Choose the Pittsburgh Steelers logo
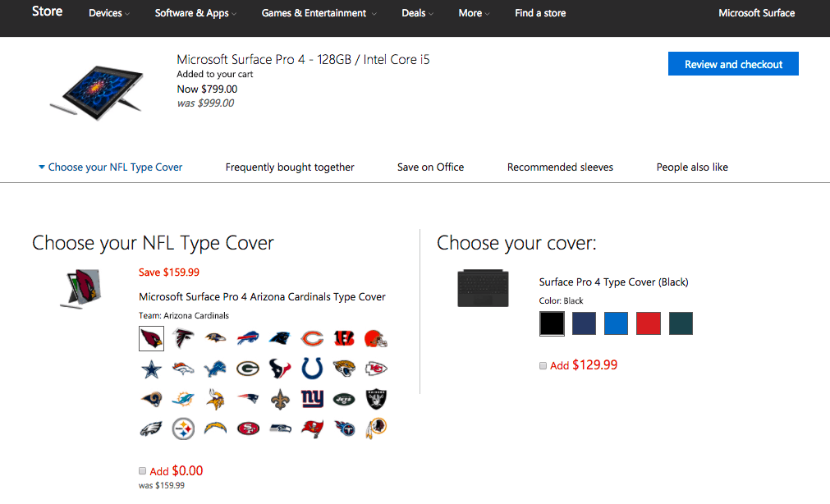Image resolution: width=830 pixels, height=504 pixels. click(x=183, y=428)
